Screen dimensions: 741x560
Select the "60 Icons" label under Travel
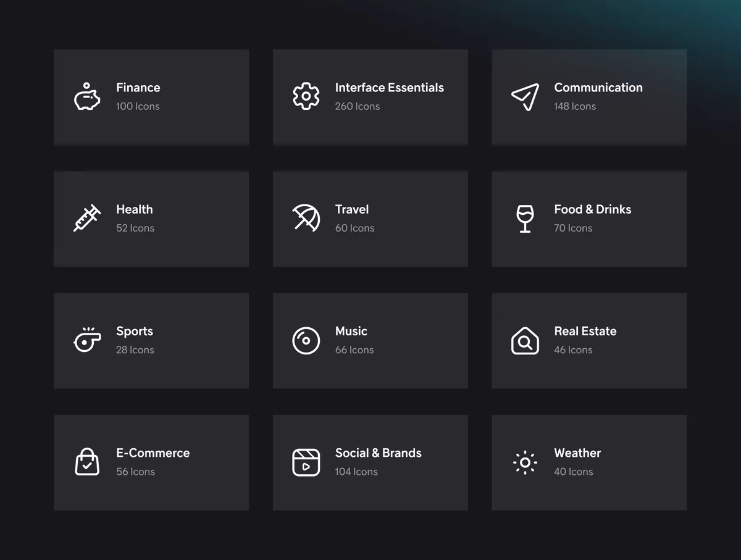(x=354, y=228)
